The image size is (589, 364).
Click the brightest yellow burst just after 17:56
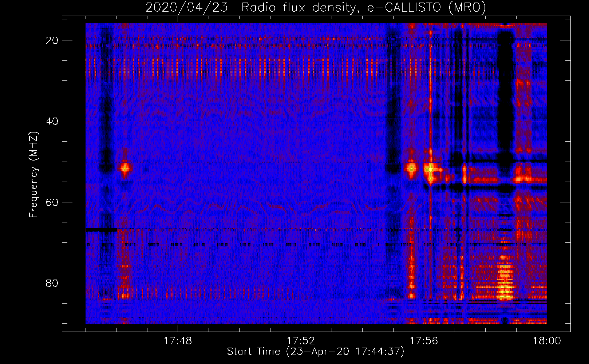(x=431, y=170)
